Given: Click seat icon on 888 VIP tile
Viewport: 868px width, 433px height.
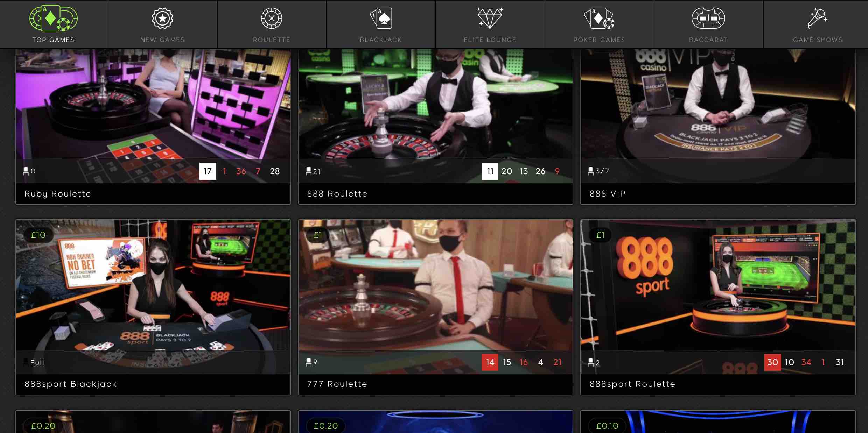Looking at the screenshot, I should 591,171.
